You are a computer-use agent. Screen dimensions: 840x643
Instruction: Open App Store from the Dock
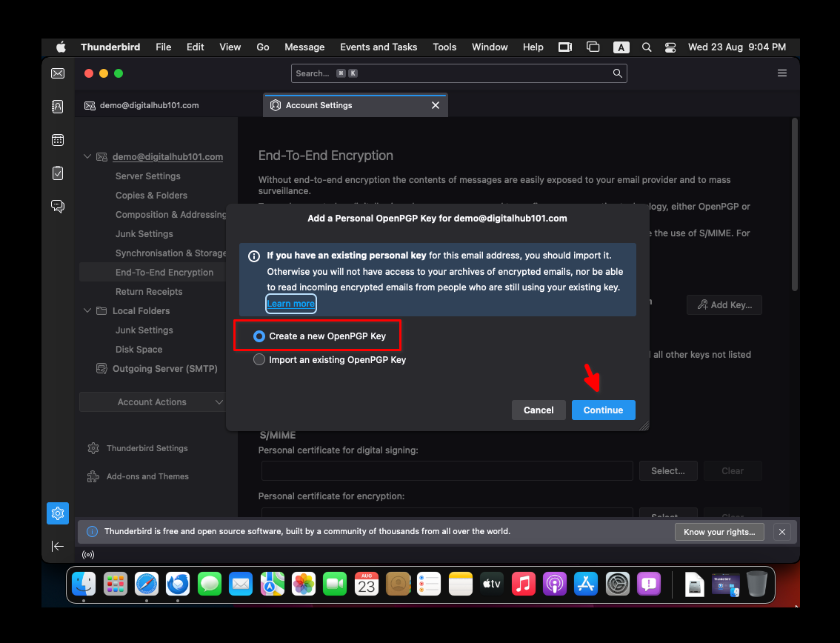click(x=586, y=584)
